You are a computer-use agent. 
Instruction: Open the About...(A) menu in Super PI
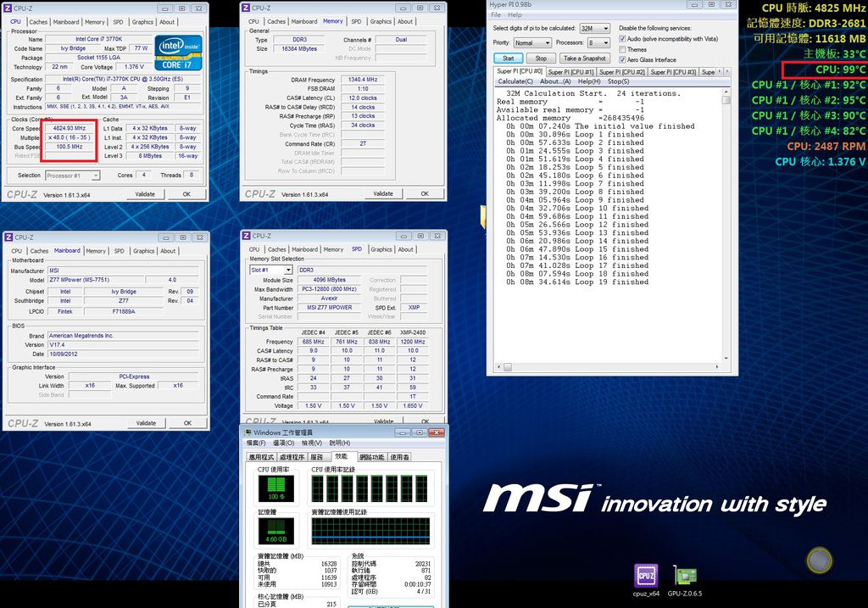coord(555,81)
